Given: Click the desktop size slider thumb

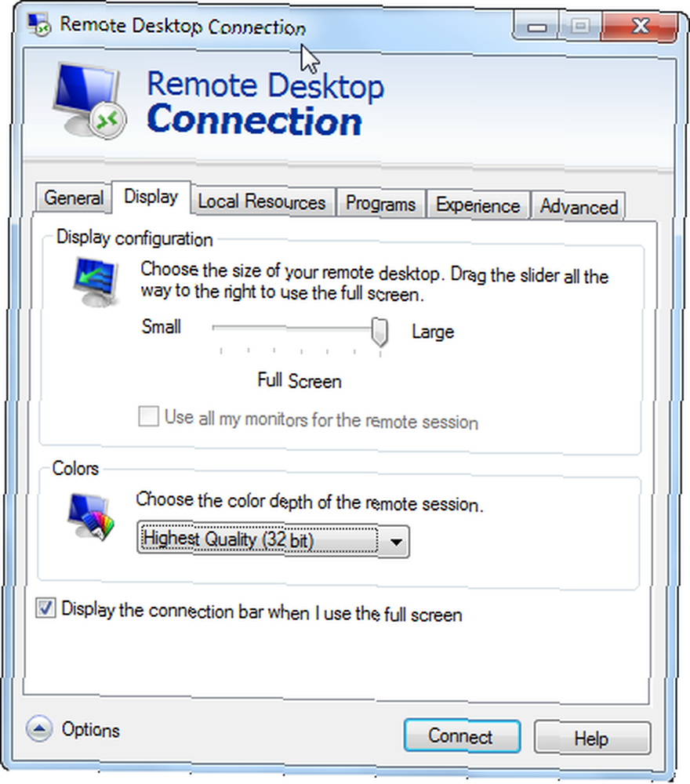Looking at the screenshot, I should [x=380, y=332].
